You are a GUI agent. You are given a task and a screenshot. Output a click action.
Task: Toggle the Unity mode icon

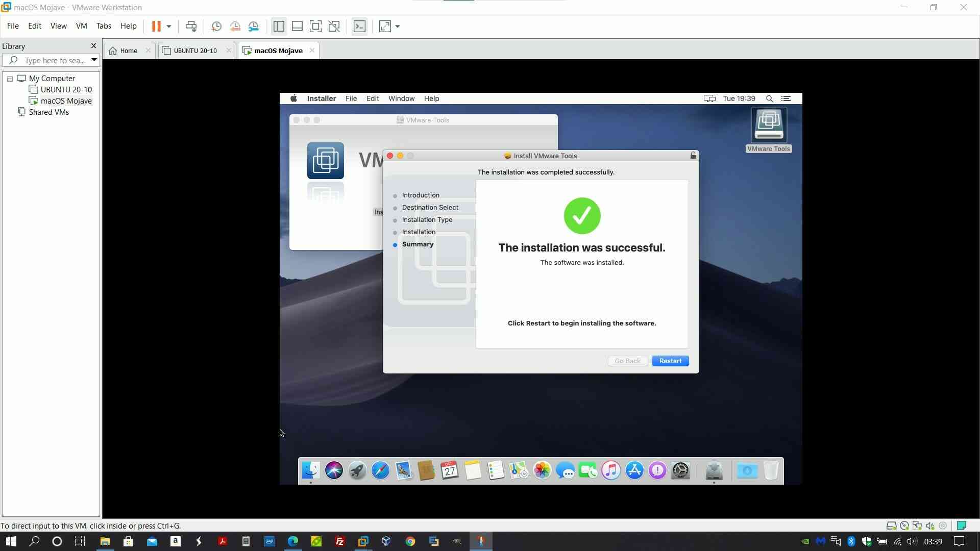point(334,26)
